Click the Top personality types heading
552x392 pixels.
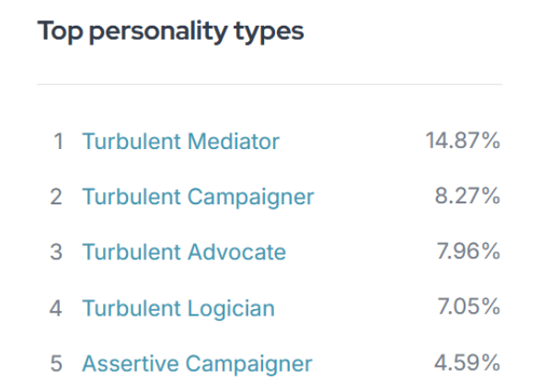tap(170, 31)
